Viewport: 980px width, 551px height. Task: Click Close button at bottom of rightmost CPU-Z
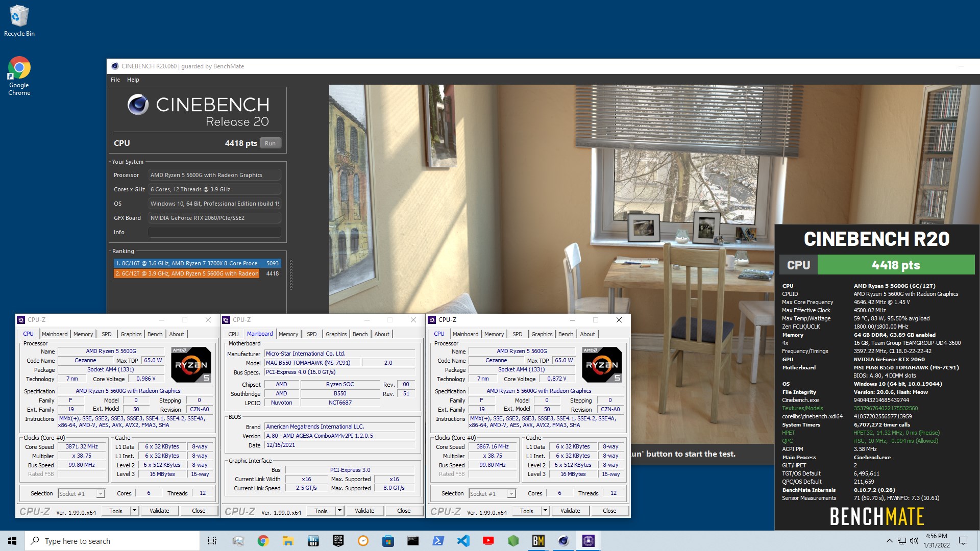[x=609, y=511]
